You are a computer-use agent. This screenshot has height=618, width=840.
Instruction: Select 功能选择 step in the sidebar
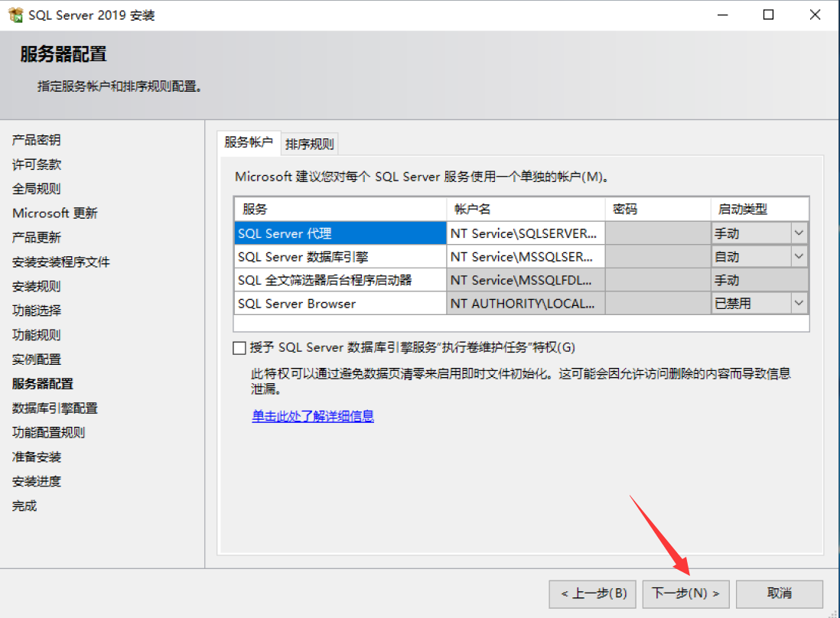pos(37,311)
